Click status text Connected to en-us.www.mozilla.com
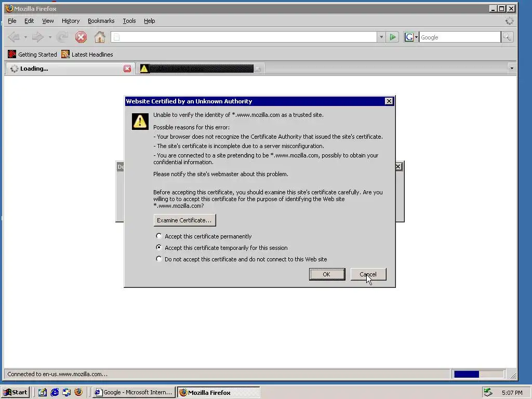This screenshot has width=532, height=399. pyautogui.click(x=57, y=374)
